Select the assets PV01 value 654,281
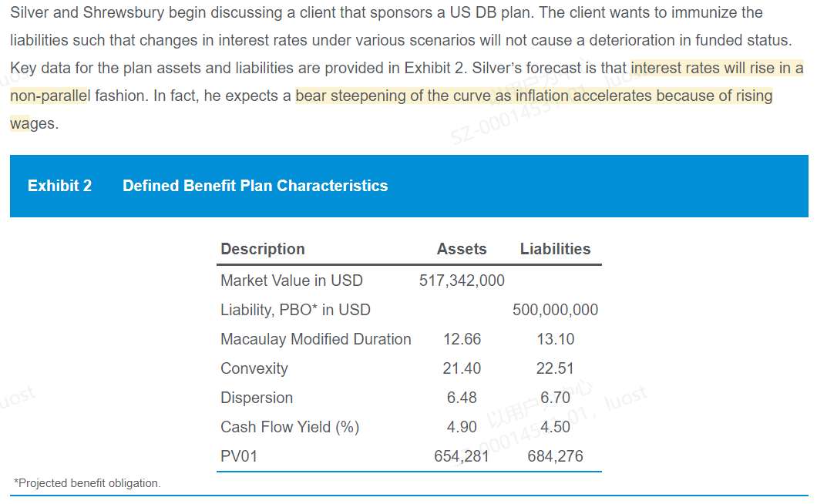 462,456
